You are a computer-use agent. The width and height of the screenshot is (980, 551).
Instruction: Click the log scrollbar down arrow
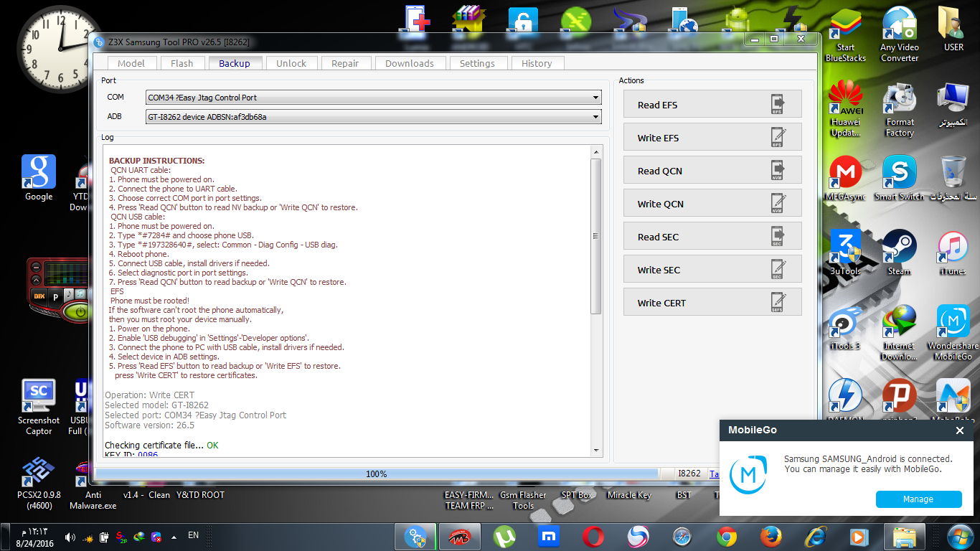[595, 450]
